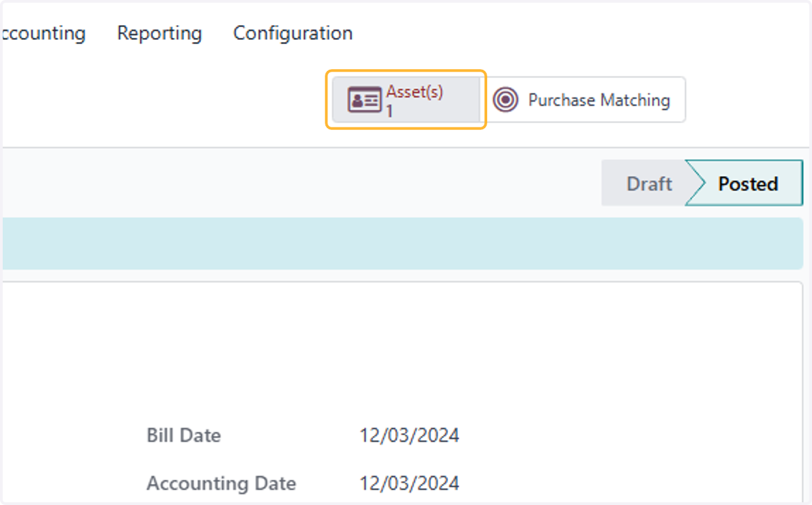
Task: Open the Accounting menu
Action: click(x=43, y=33)
